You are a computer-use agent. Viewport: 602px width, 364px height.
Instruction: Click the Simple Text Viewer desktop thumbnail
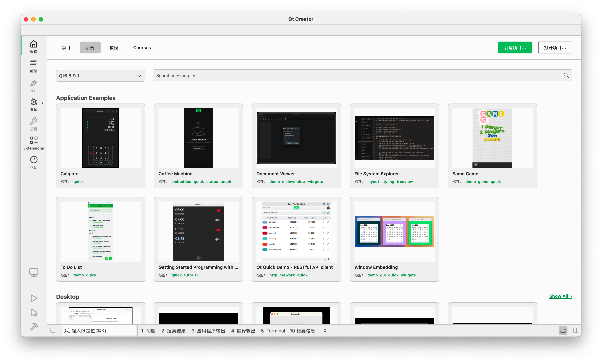100,316
